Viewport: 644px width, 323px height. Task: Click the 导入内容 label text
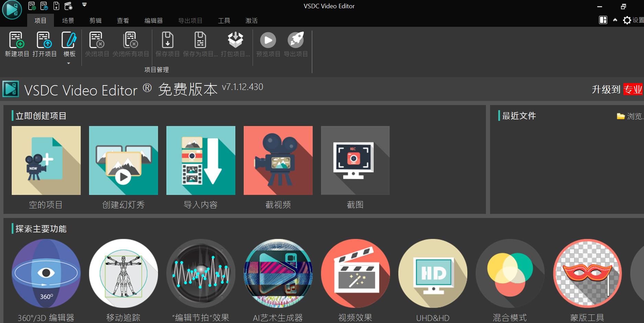[201, 205]
